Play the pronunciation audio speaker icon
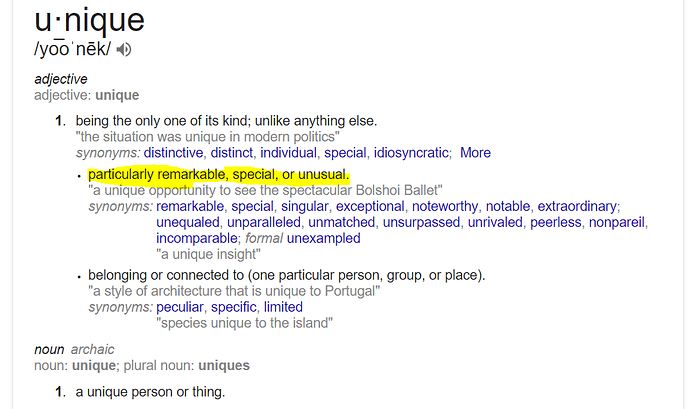This screenshot has height=409, width=690. pos(124,49)
